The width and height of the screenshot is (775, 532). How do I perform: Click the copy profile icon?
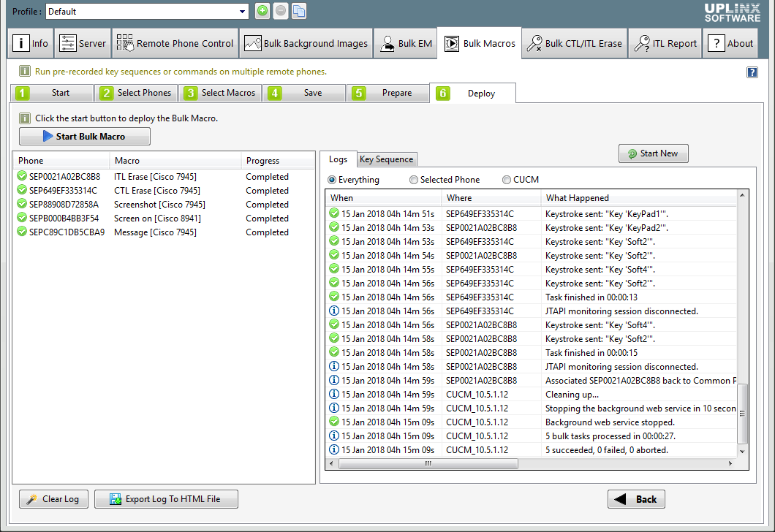[x=299, y=11]
